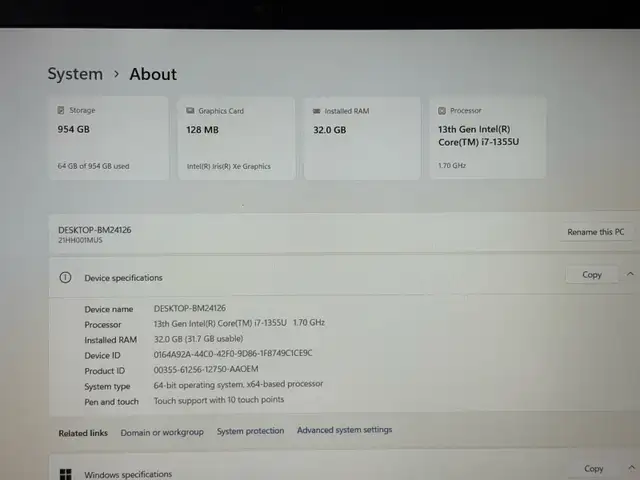
Task: Click the Device ID label
Action: coord(102,356)
